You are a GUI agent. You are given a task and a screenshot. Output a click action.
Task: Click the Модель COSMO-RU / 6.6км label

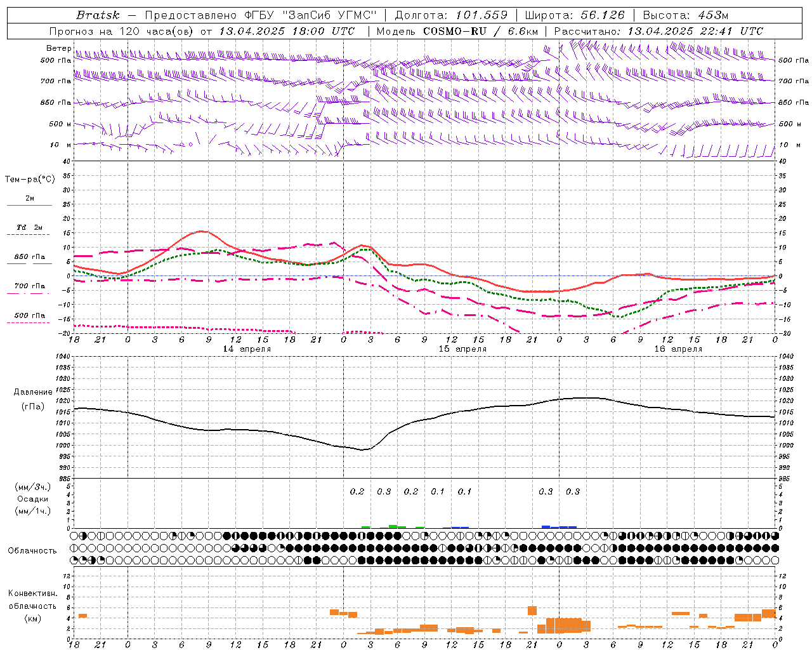coord(457,31)
